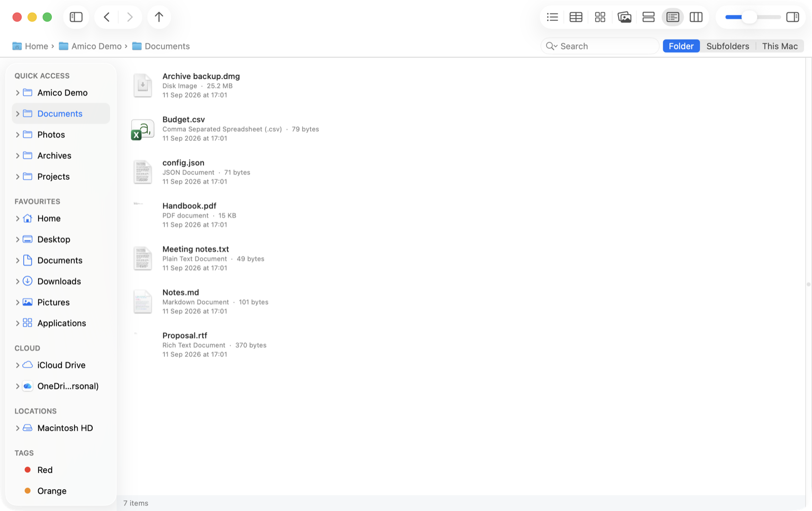Viewport: 812px width, 511px height.
Task: Expand the Photos folder
Action: click(x=17, y=135)
